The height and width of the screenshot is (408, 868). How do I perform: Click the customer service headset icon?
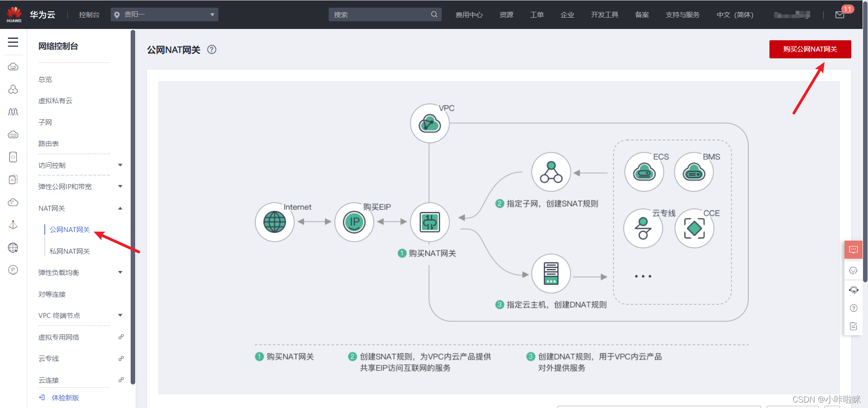[854, 289]
